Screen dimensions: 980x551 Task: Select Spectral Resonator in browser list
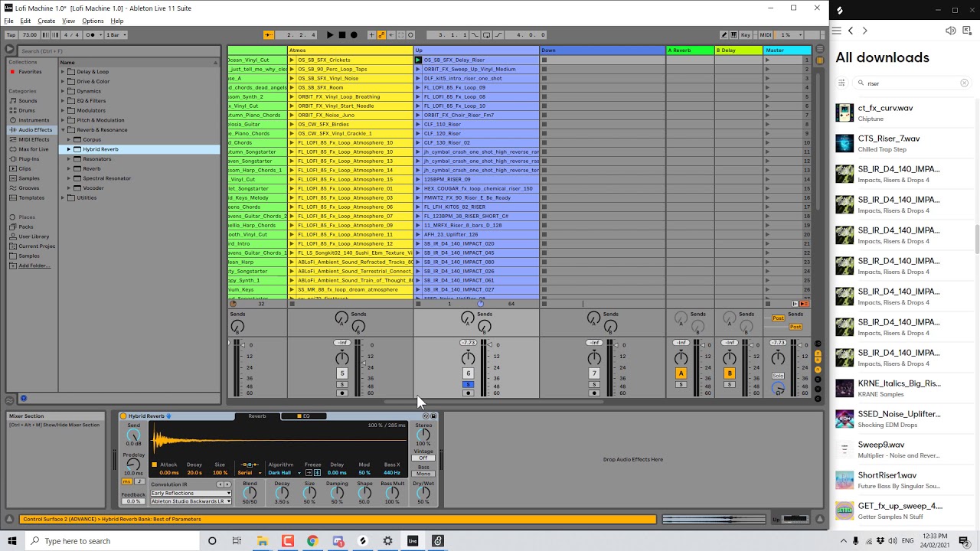106,178
